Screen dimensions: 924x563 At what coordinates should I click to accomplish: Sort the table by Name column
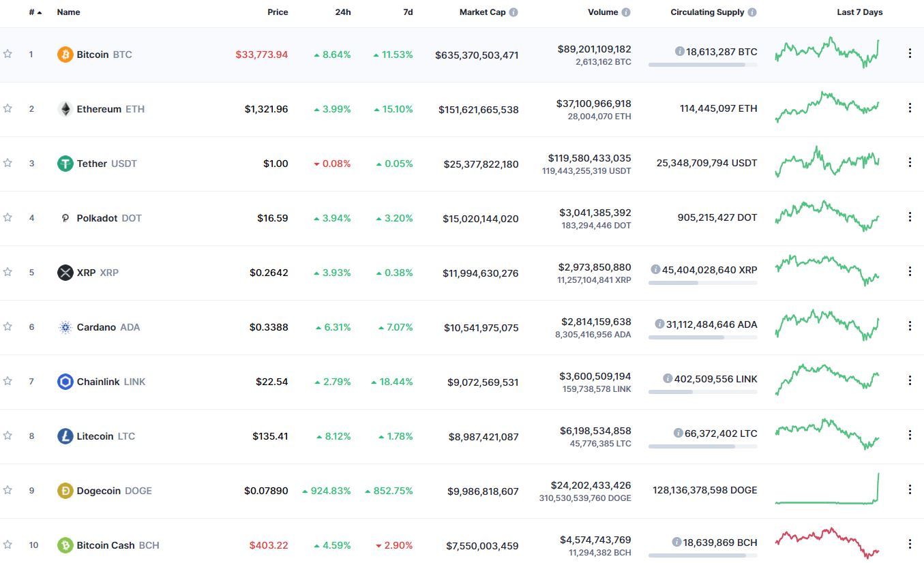point(68,12)
